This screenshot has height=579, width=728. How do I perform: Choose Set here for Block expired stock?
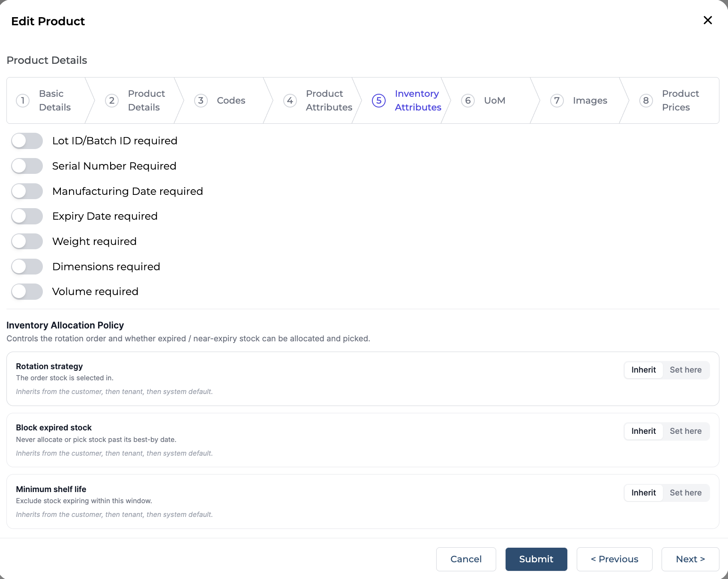686,431
